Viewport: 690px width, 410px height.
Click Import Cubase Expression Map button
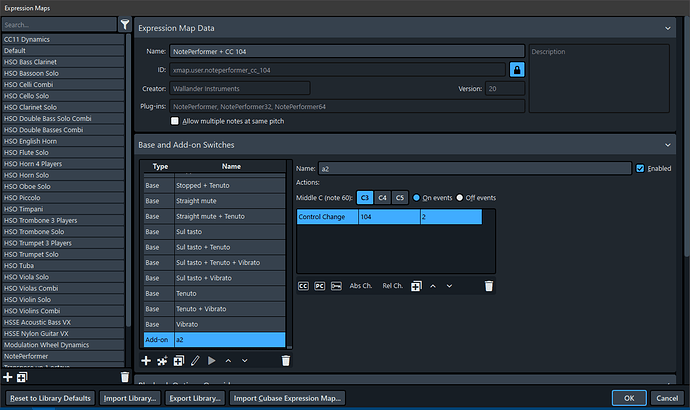pyautogui.click(x=287, y=398)
